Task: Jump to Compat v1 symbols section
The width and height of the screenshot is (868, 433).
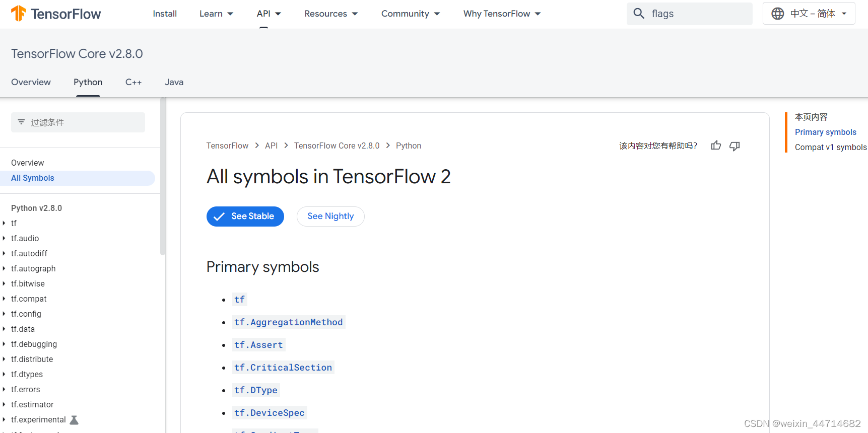Action: [x=831, y=147]
